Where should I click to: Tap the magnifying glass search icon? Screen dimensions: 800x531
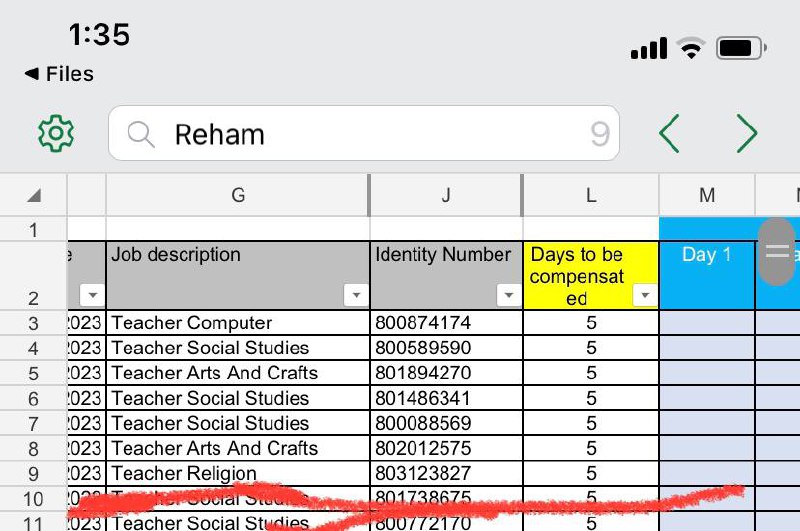point(141,134)
